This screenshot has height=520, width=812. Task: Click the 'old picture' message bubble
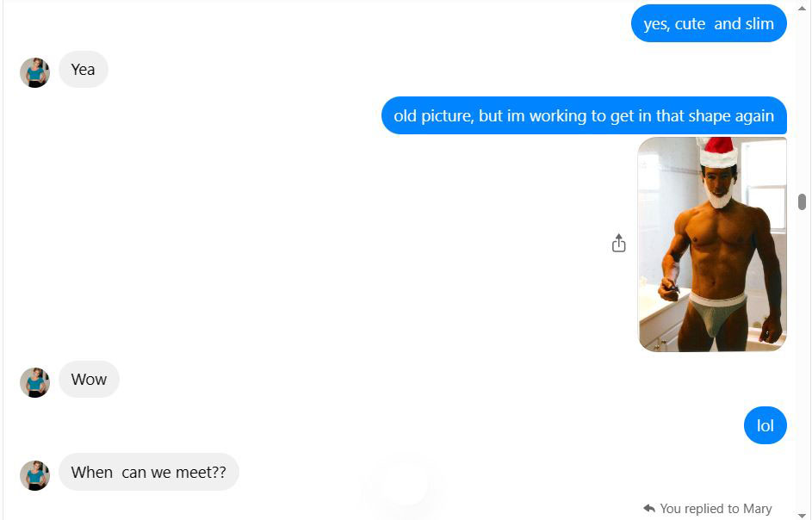coord(584,115)
